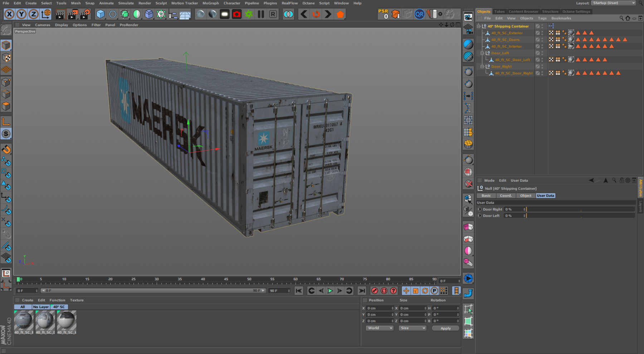Collapse the Door_Left null group
The image size is (644, 354).
click(x=482, y=53)
